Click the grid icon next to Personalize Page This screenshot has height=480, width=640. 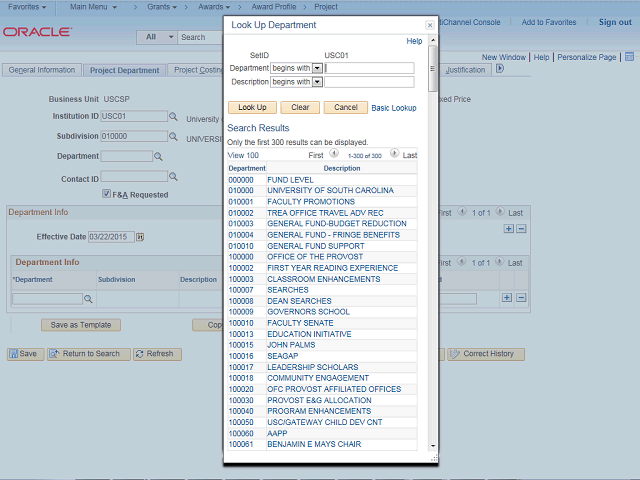tap(629, 57)
